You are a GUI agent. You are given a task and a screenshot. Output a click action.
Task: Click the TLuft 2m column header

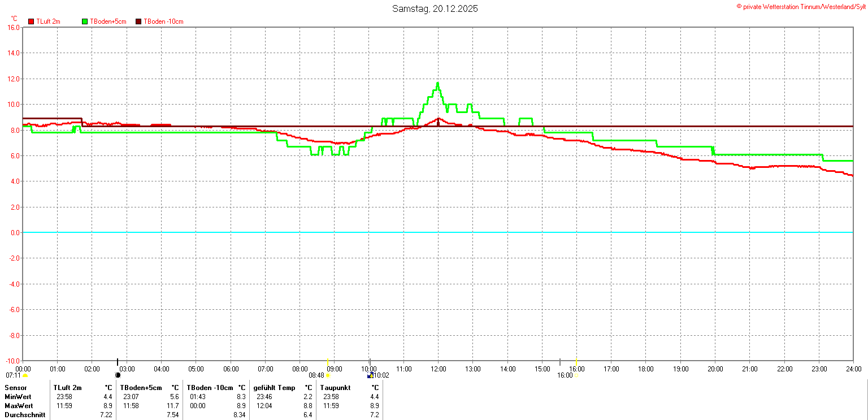(68, 388)
